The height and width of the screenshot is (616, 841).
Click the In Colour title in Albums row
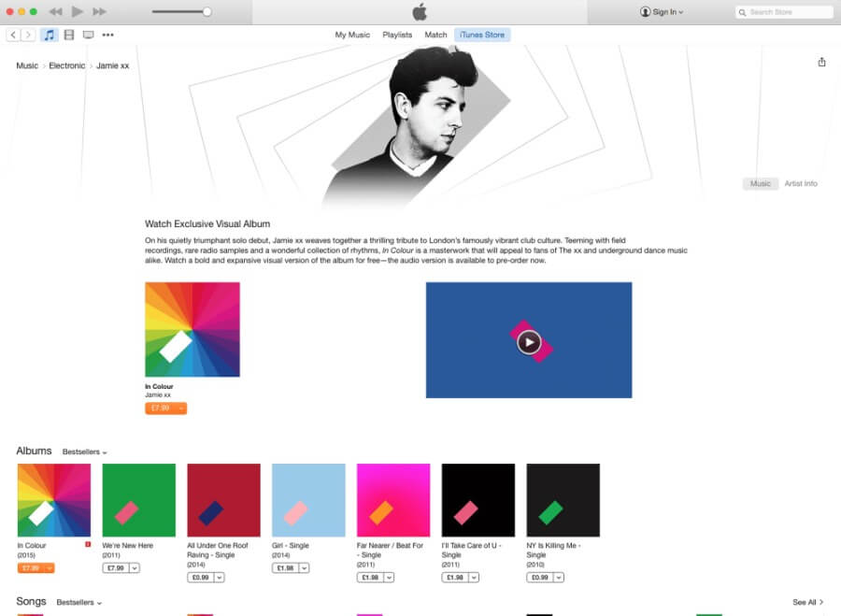32,545
